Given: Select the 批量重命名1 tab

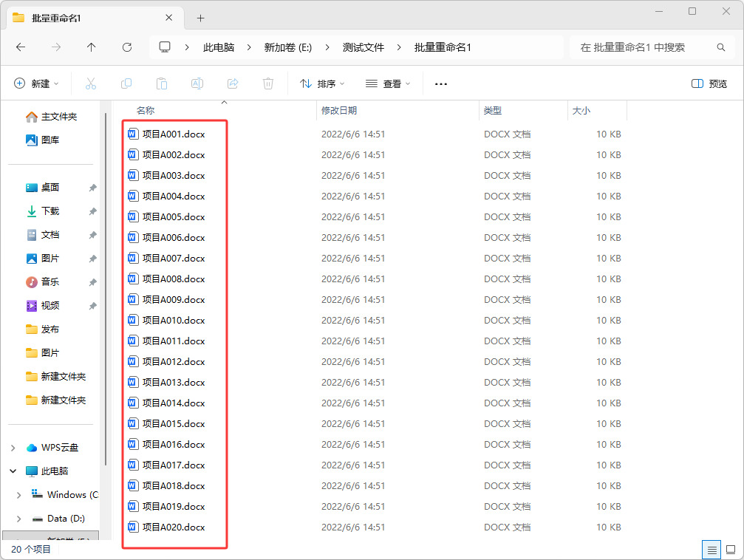Looking at the screenshot, I should coord(95,18).
